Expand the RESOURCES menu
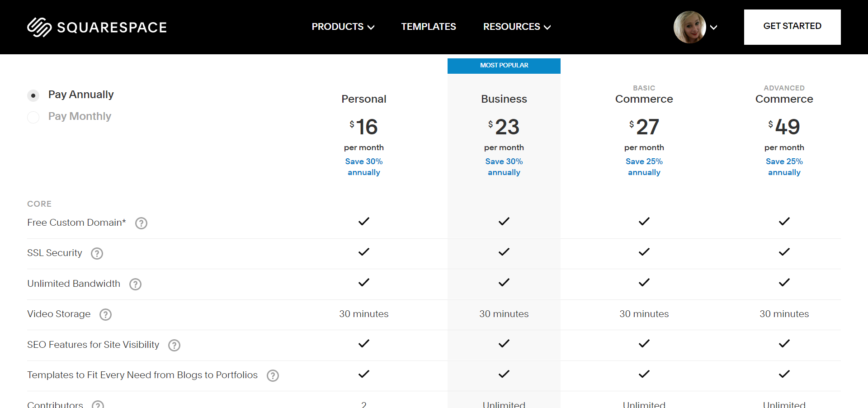The width and height of the screenshot is (868, 408). pyautogui.click(x=516, y=27)
